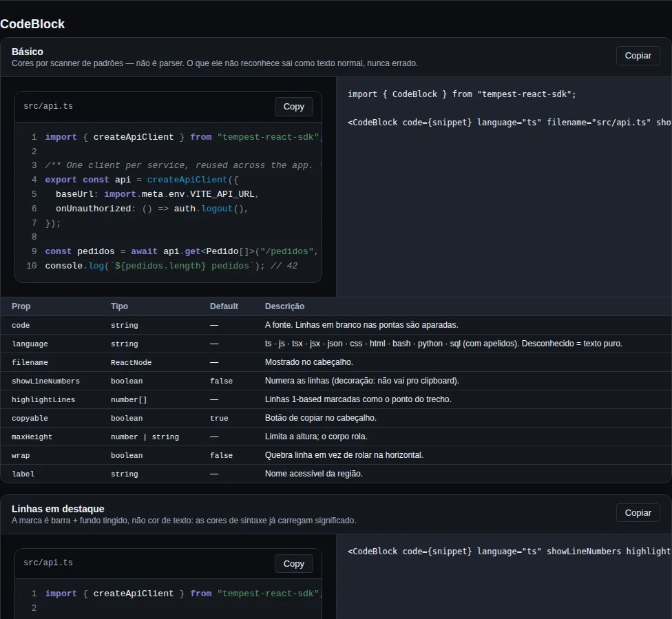Click description starting 'Linhas 1-based marcadas'
Viewport: 672px width, 619px height.
click(x=358, y=399)
